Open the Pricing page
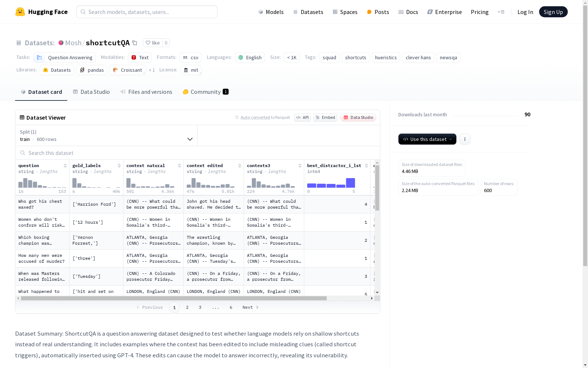The width and height of the screenshot is (588, 368). coord(480,12)
